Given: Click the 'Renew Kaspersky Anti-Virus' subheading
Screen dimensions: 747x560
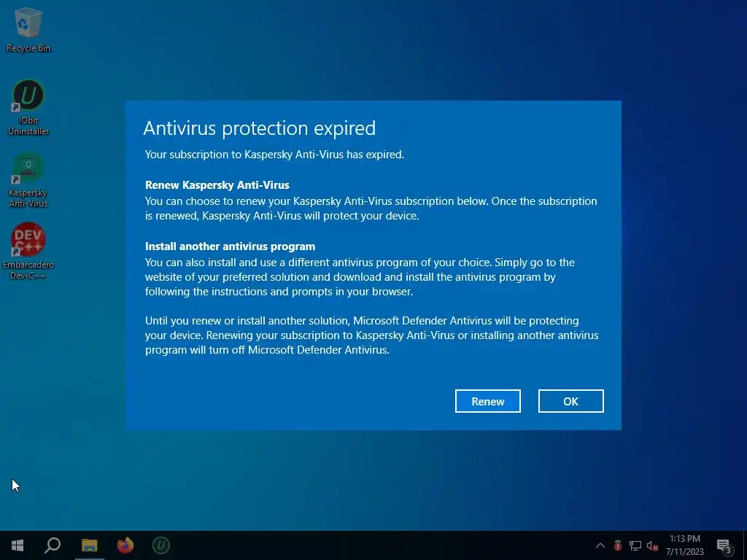Looking at the screenshot, I should [x=217, y=184].
